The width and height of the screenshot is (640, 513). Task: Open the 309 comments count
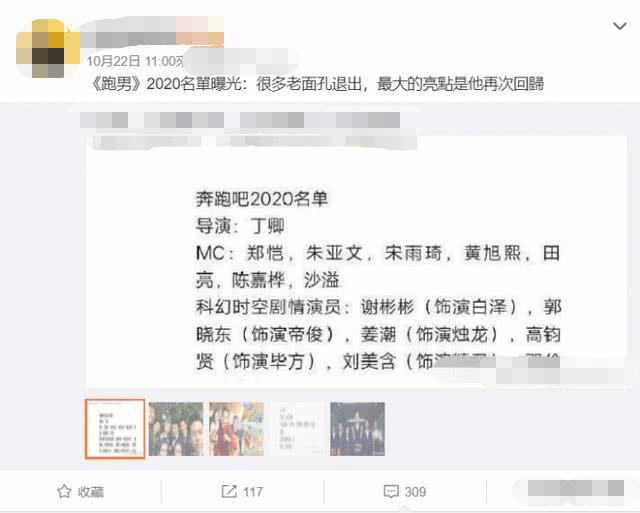click(x=415, y=492)
